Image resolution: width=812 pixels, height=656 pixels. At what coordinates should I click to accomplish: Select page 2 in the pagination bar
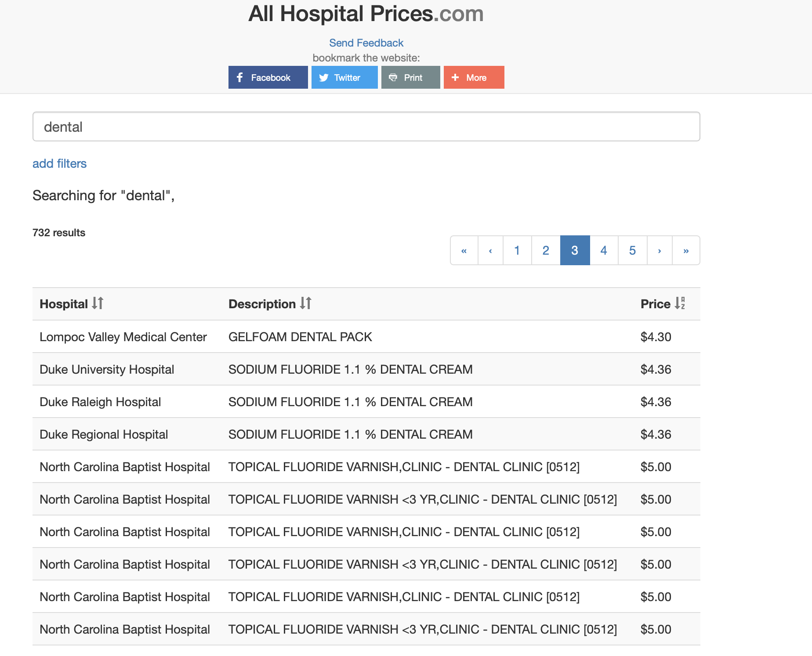[x=546, y=250]
